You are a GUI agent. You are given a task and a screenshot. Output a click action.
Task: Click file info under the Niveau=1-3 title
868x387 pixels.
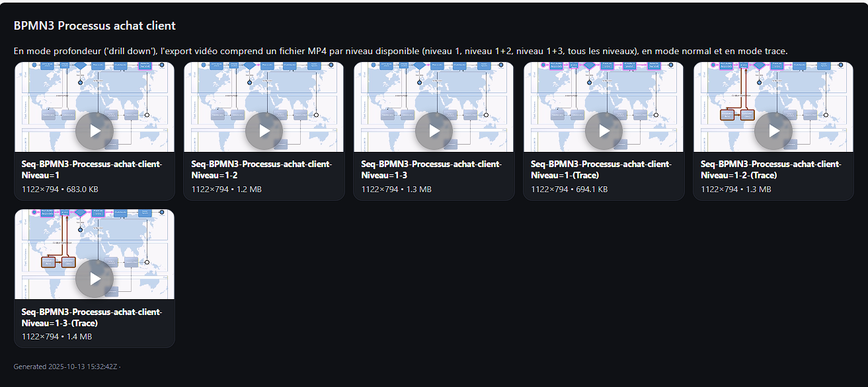397,190
